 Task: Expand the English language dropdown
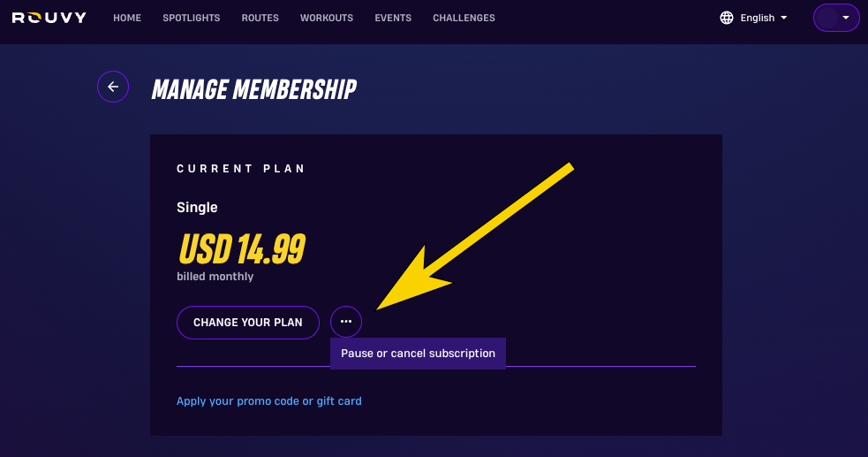(754, 18)
